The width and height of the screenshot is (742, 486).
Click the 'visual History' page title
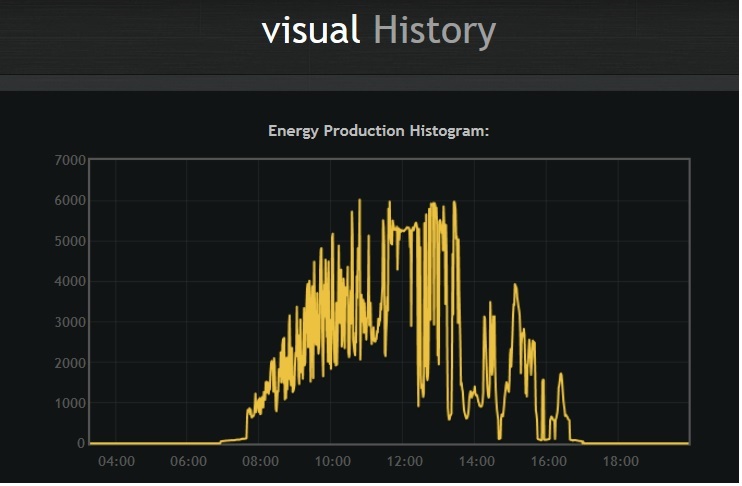point(379,30)
